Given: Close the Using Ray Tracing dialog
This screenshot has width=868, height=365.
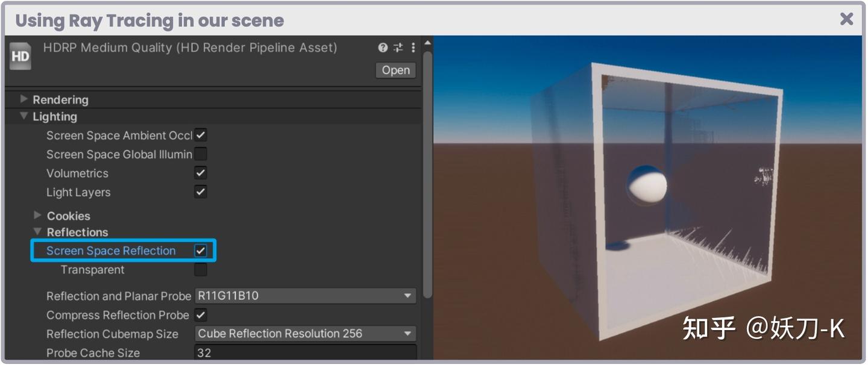Looking at the screenshot, I should (x=846, y=19).
